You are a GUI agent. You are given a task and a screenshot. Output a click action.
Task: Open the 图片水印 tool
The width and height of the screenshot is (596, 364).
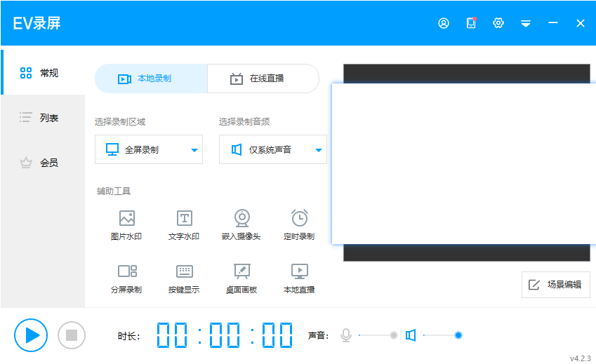(126, 225)
